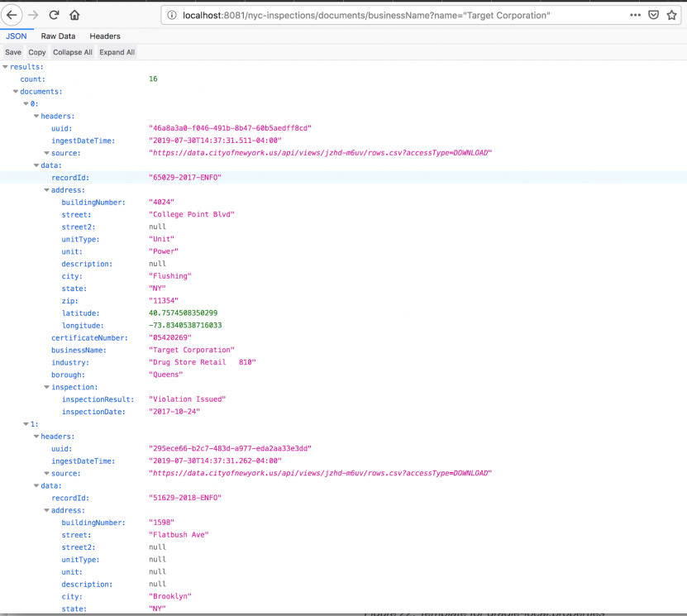Open the Headers tab

104,36
